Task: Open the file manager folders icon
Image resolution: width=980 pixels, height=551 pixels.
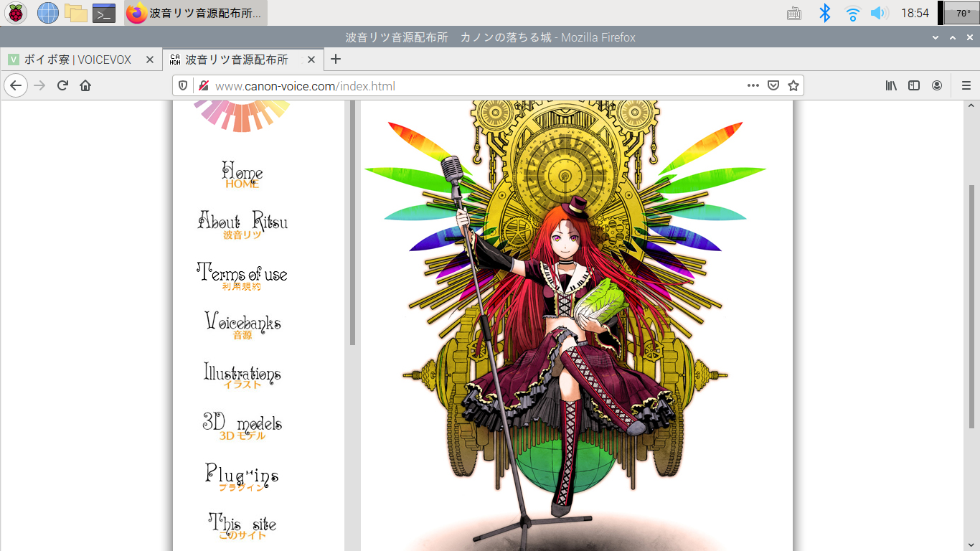Action: [x=75, y=12]
